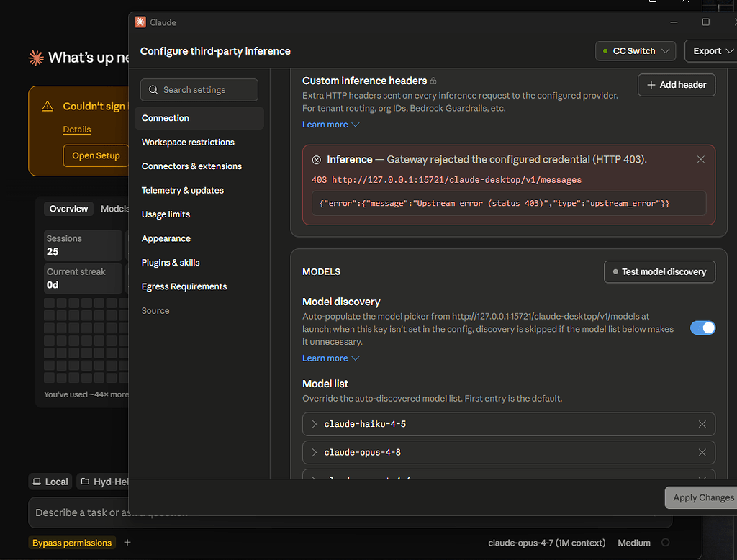737x560 pixels.
Task: Remove claude-opus-4-8 from the model list
Action: [702, 452]
